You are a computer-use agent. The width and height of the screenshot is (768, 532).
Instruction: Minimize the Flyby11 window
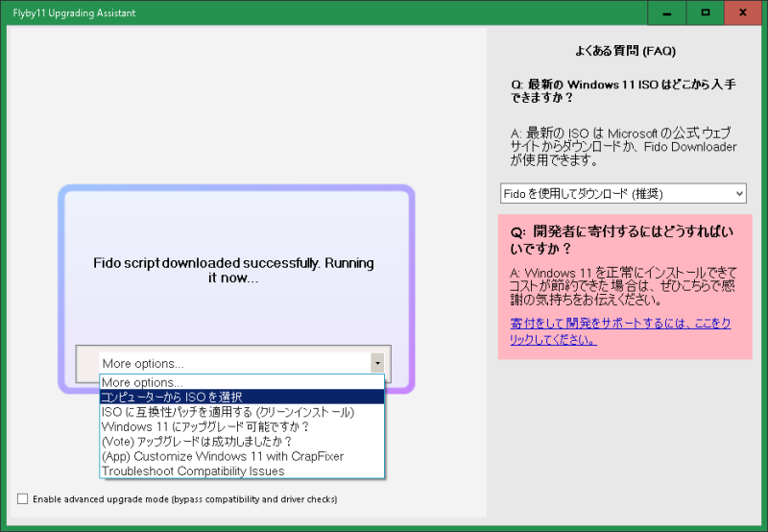666,12
